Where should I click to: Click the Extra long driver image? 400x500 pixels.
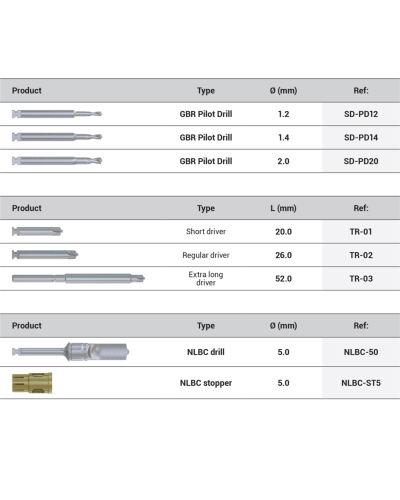coord(78,278)
